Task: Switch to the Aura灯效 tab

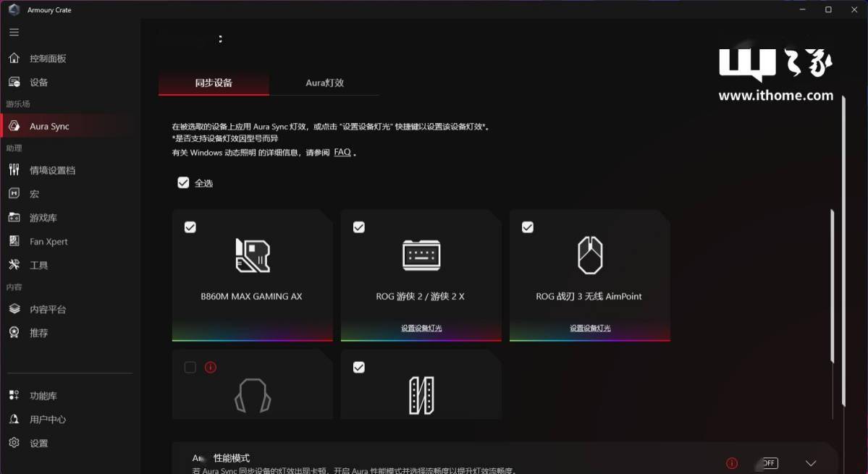Action: [x=324, y=82]
